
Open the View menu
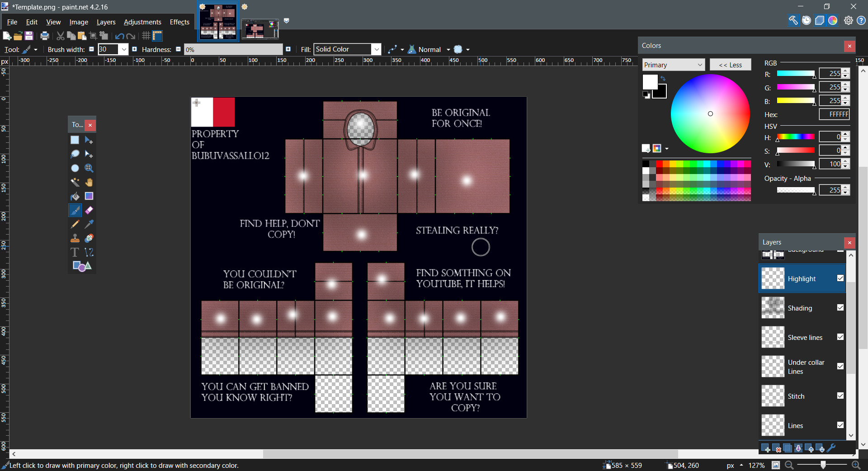[53, 22]
